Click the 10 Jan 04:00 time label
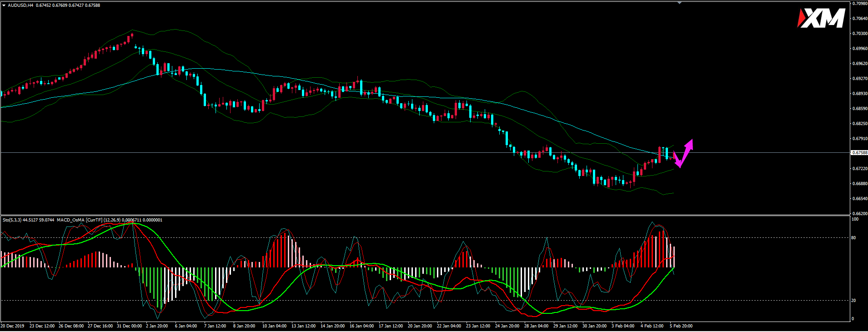868x332 pixels. (x=275, y=326)
